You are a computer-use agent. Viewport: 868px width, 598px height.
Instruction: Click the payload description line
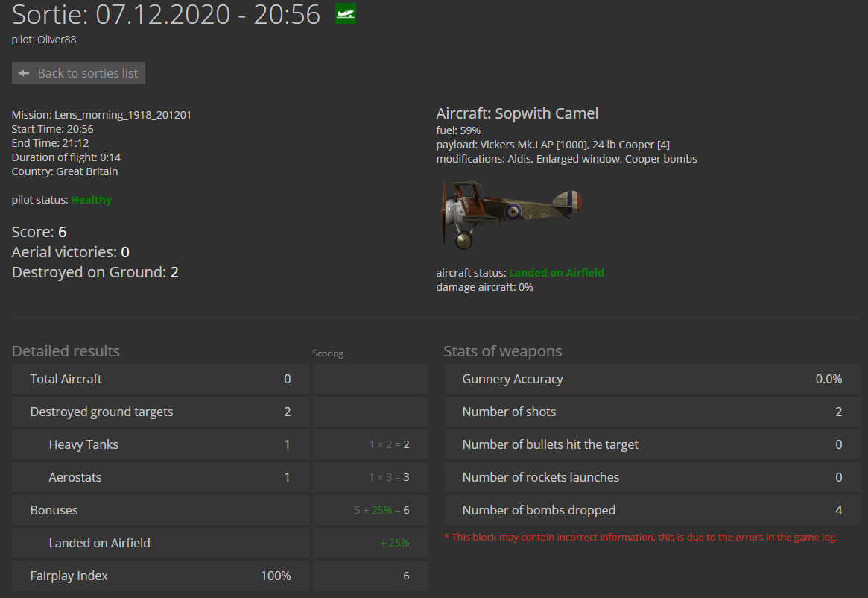[x=553, y=145]
